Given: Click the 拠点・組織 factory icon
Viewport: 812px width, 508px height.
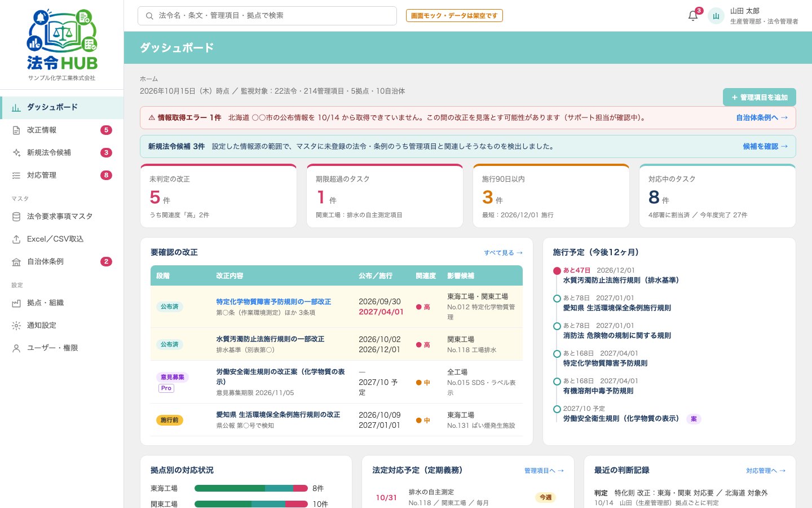Looking at the screenshot, I should pos(16,303).
